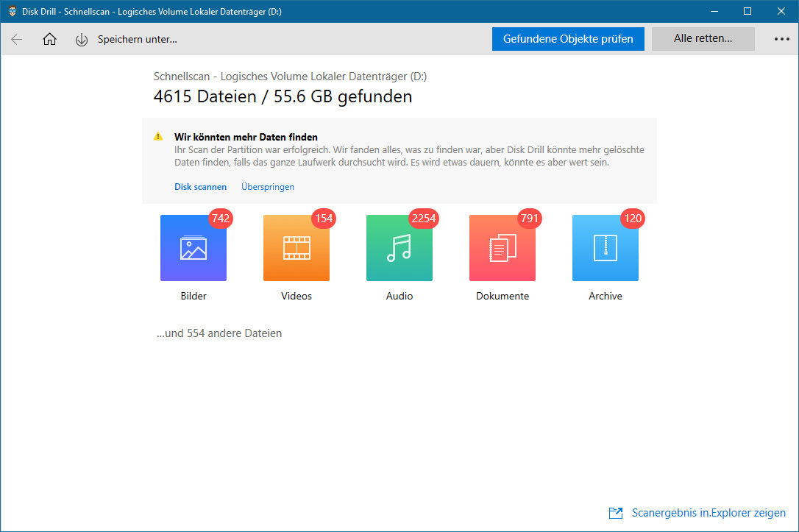Start a full scan via Disk scannen
The height and width of the screenshot is (532, 799).
point(200,186)
